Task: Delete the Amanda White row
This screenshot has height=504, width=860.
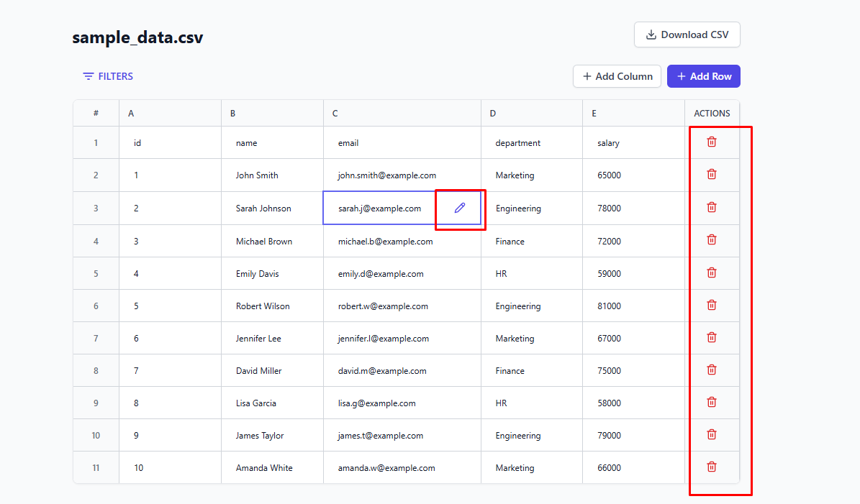Action: click(712, 467)
